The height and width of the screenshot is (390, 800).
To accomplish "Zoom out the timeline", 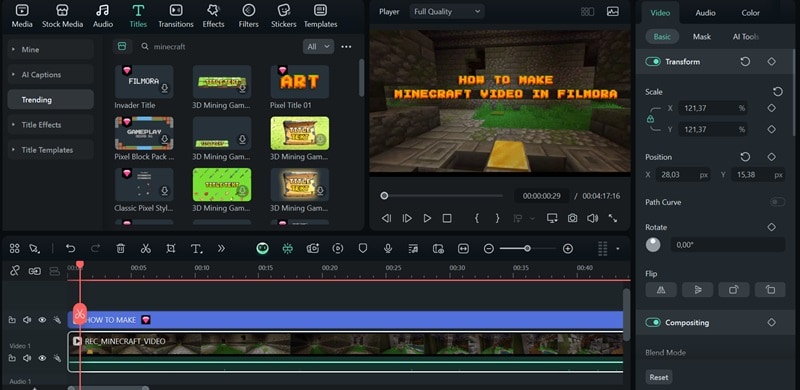I will click(489, 249).
